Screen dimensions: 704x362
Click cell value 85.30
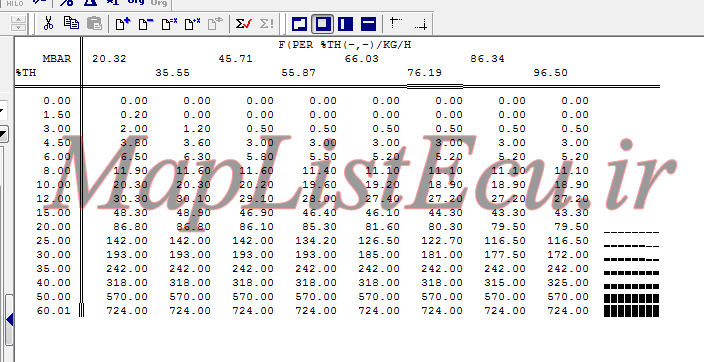pyautogui.click(x=319, y=227)
